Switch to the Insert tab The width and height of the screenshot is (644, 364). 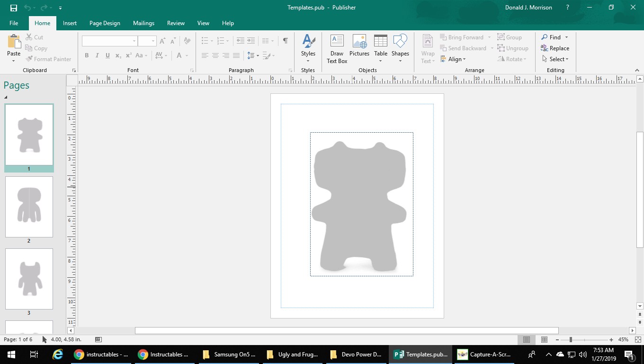point(70,23)
